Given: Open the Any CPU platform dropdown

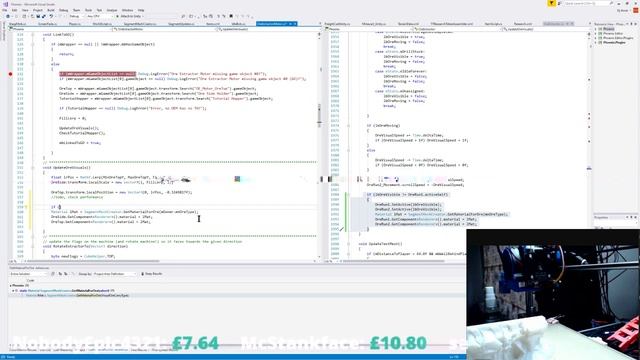Looking at the screenshot, I should pyautogui.click(x=99, y=16).
